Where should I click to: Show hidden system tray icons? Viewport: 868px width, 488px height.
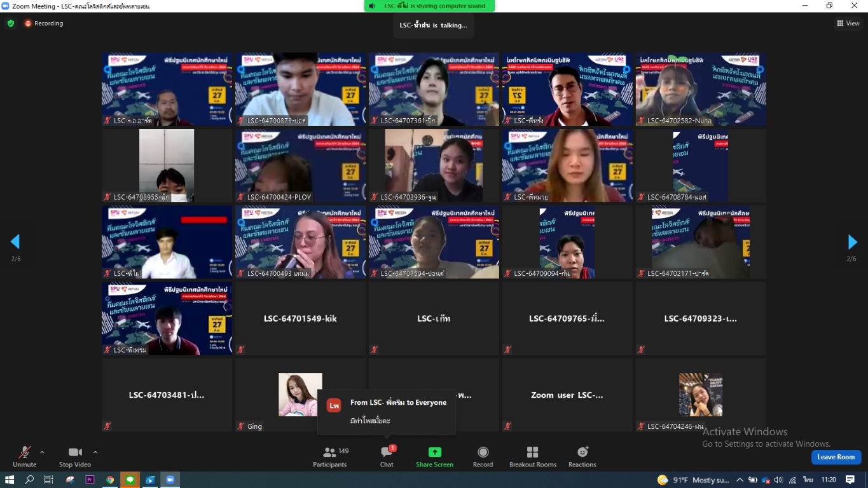pos(740,480)
